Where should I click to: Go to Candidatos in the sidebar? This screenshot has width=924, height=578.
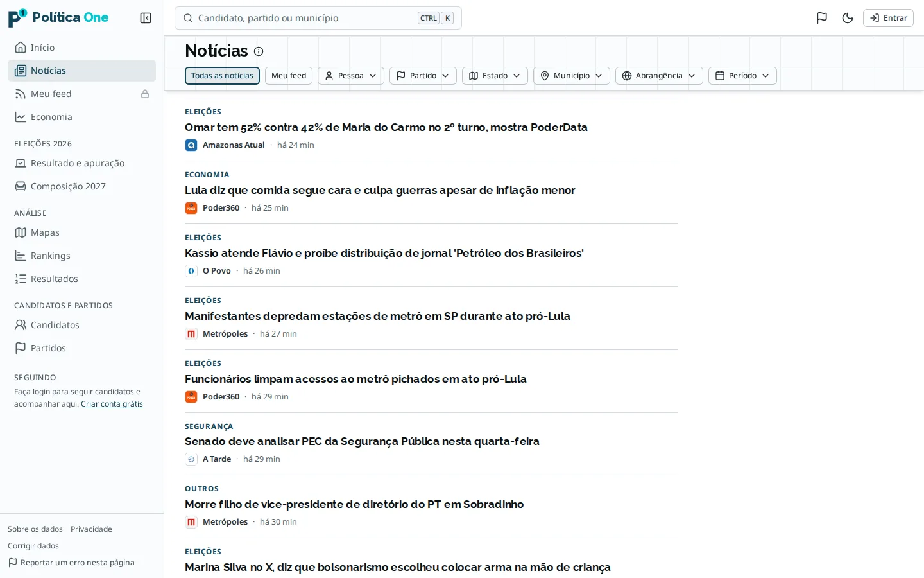pyautogui.click(x=81, y=325)
